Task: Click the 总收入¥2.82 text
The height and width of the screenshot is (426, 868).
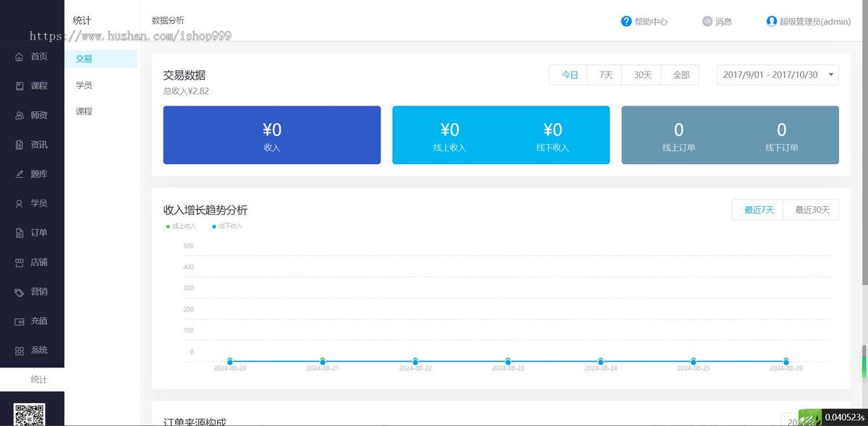Action: click(x=186, y=91)
